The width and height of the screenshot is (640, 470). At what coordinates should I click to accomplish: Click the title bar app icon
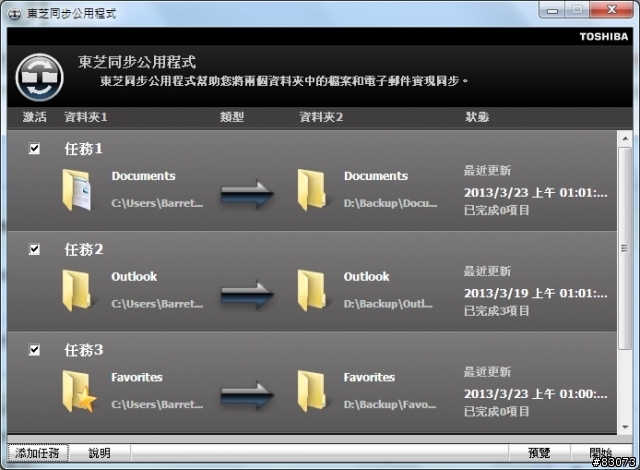[x=14, y=14]
